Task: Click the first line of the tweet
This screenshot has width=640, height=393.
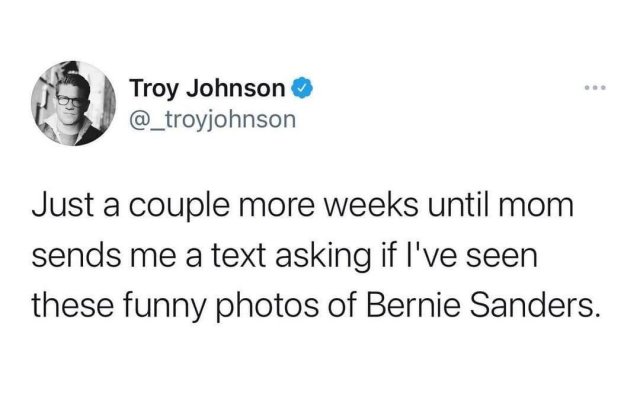Action: click(x=302, y=206)
